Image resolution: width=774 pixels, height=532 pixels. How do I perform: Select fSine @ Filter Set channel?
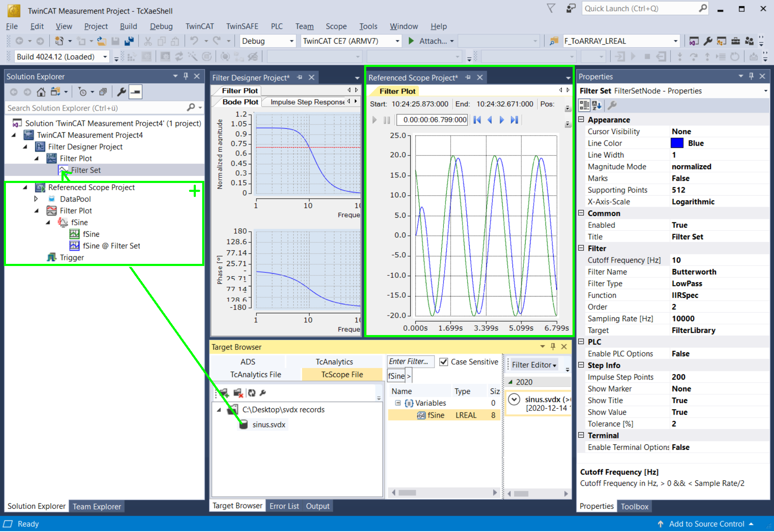click(x=111, y=246)
